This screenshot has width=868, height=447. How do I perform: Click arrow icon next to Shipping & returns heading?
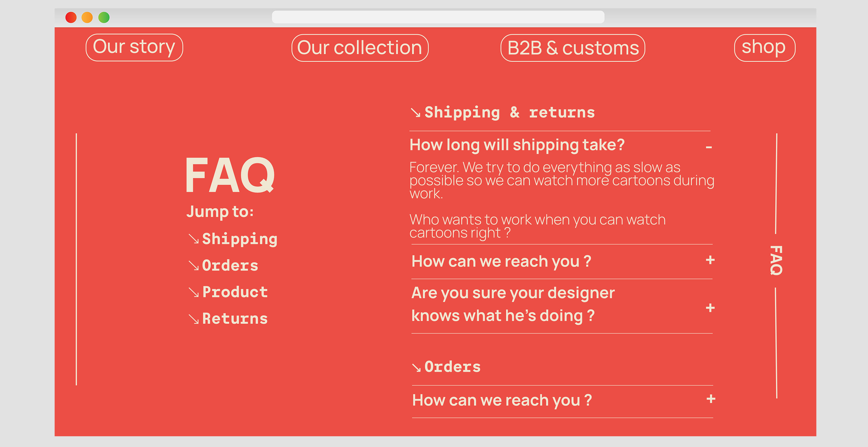click(x=416, y=112)
